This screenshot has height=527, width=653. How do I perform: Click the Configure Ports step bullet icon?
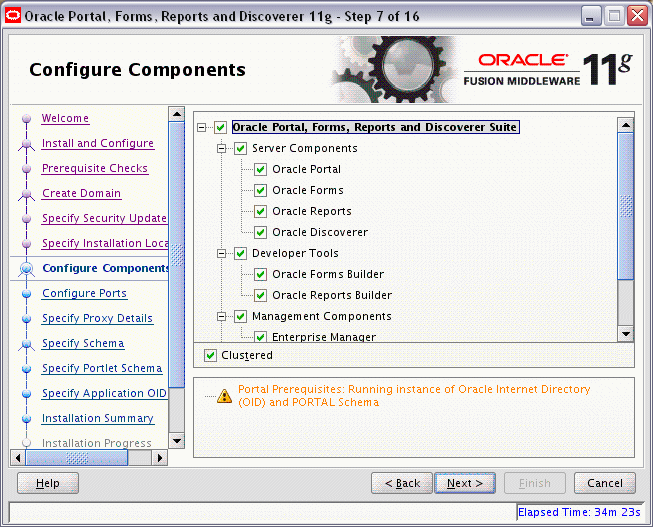[27, 294]
